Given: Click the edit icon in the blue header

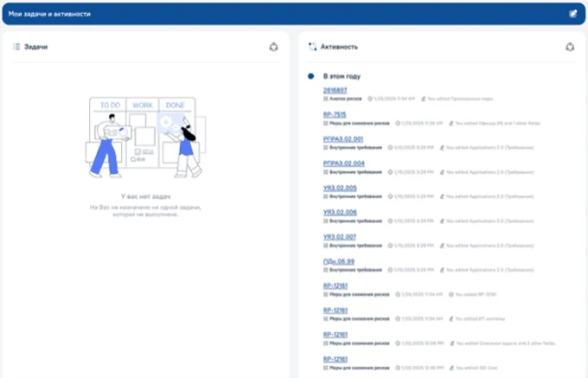Looking at the screenshot, I should click(572, 14).
